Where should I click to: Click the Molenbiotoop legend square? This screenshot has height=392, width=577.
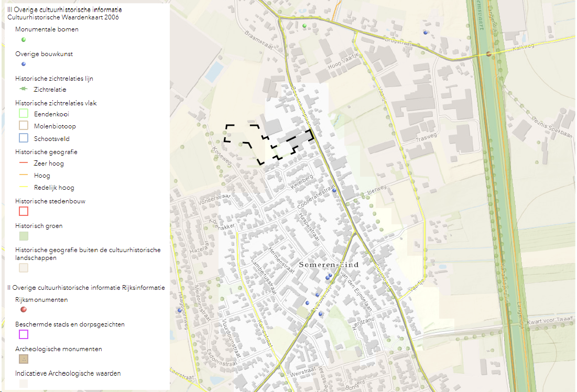click(x=23, y=125)
